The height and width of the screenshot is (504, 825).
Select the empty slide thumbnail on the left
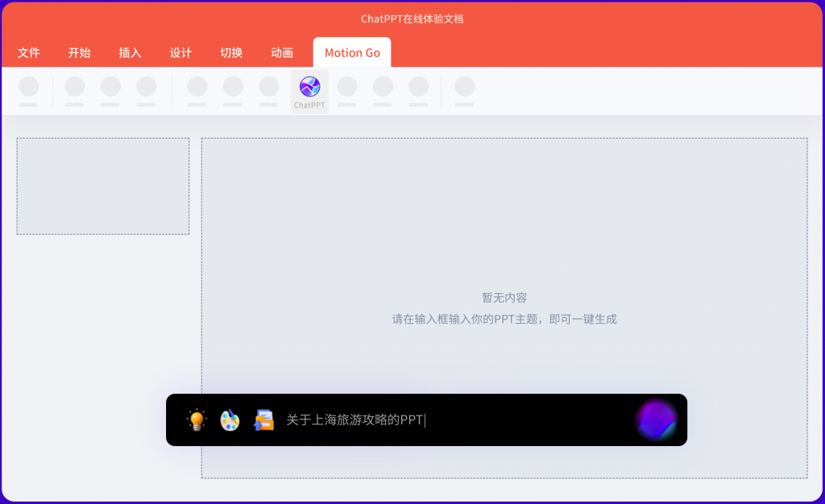point(102,186)
